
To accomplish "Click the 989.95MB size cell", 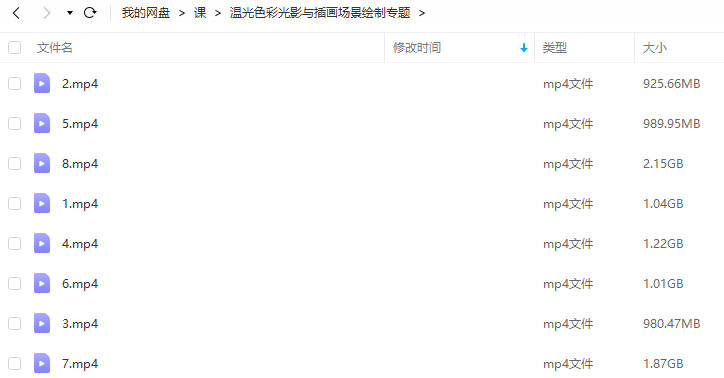I will (672, 124).
